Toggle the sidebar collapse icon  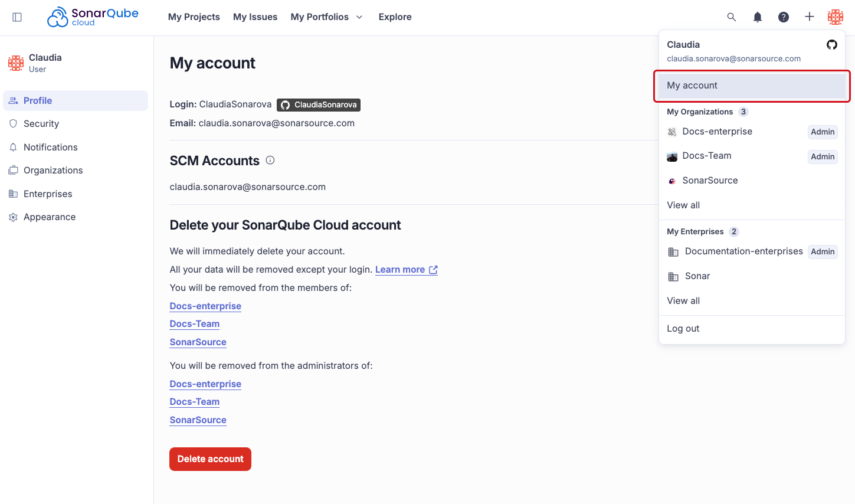point(17,17)
